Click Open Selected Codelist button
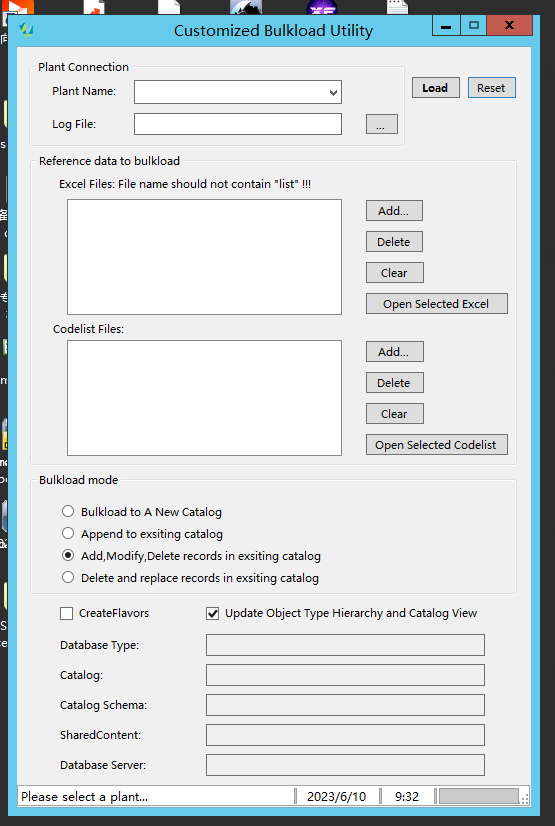Image resolution: width=555 pixels, height=826 pixels. pyautogui.click(x=437, y=445)
